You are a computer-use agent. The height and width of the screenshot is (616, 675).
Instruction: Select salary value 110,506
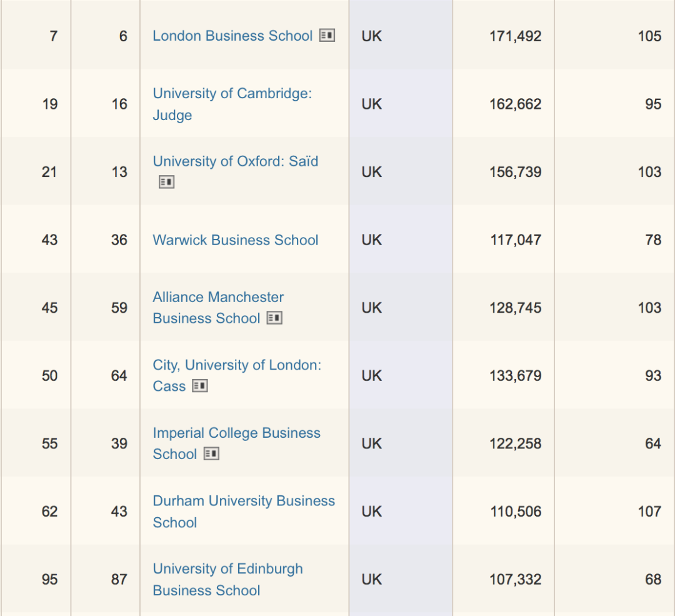coord(516,512)
